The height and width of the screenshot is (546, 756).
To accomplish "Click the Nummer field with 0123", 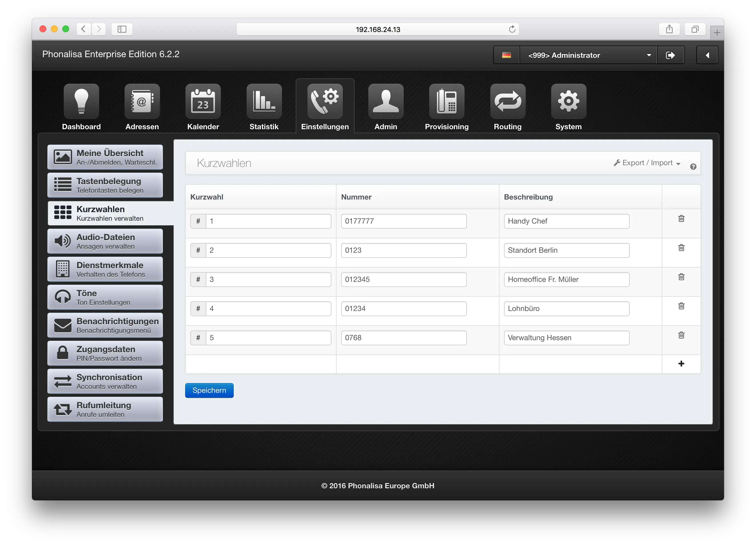I will pyautogui.click(x=404, y=250).
